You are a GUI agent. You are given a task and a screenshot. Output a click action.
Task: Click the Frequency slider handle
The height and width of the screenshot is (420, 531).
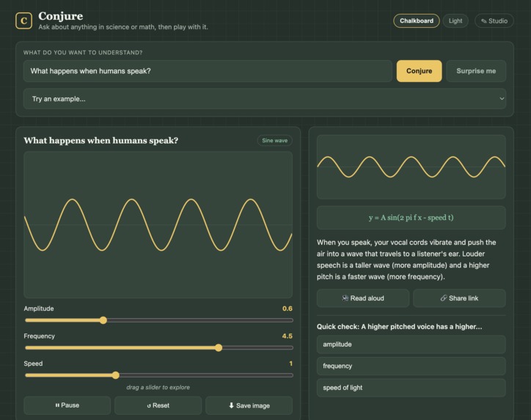pos(219,347)
